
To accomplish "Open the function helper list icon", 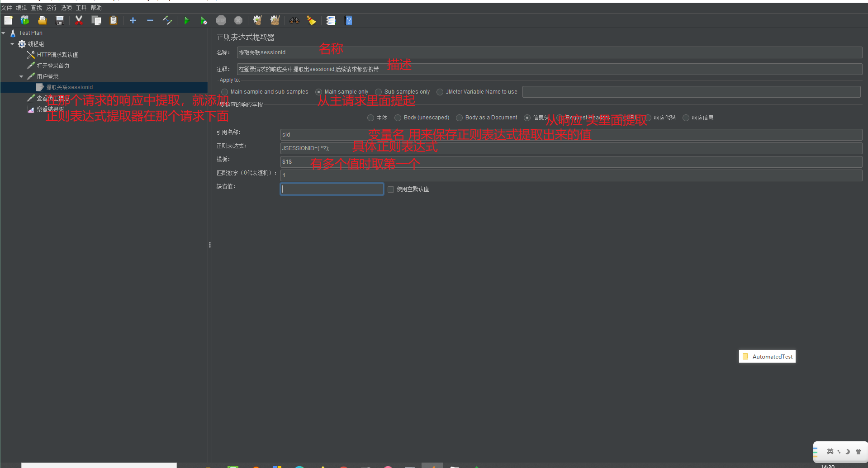I will [331, 20].
